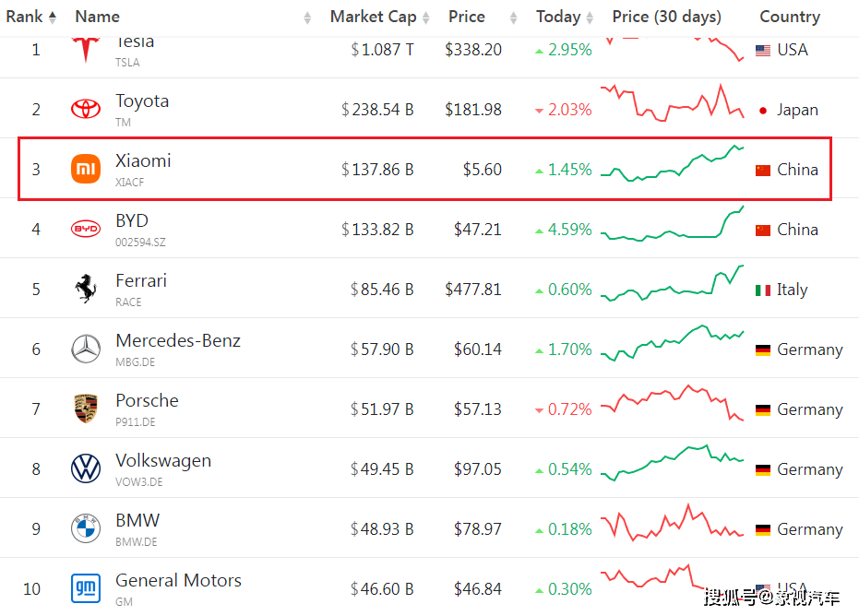View Xiaomi's 30-day price sparkline
859x616 pixels.
pos(673,163)
